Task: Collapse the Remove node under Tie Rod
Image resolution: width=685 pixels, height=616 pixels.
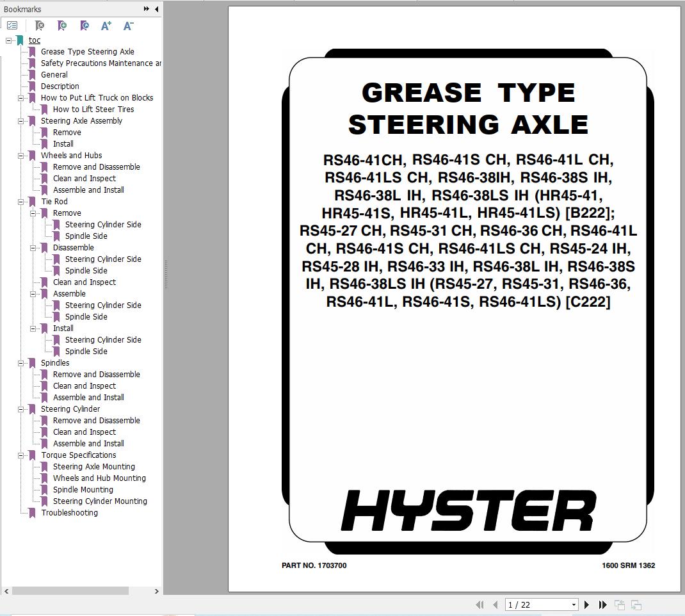Action: coord(33,213)
